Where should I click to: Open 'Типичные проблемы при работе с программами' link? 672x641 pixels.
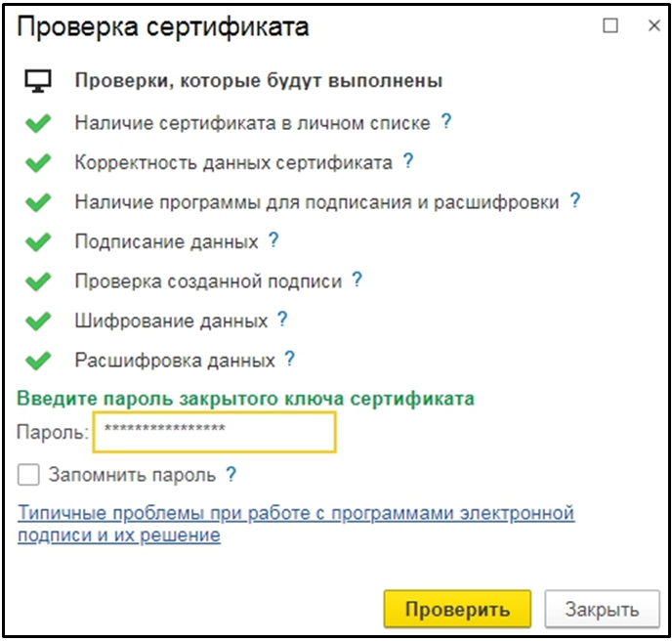[296, 512]
